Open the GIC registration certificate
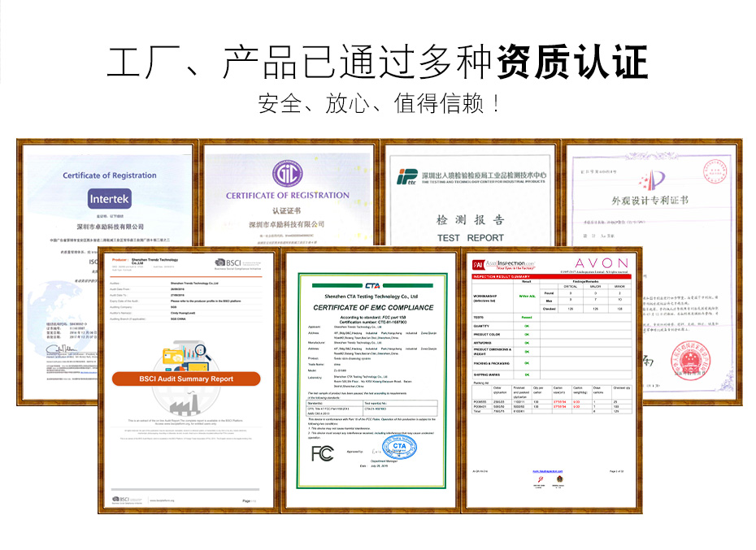Viewport: 756px width, 550px height. (288, 194)
